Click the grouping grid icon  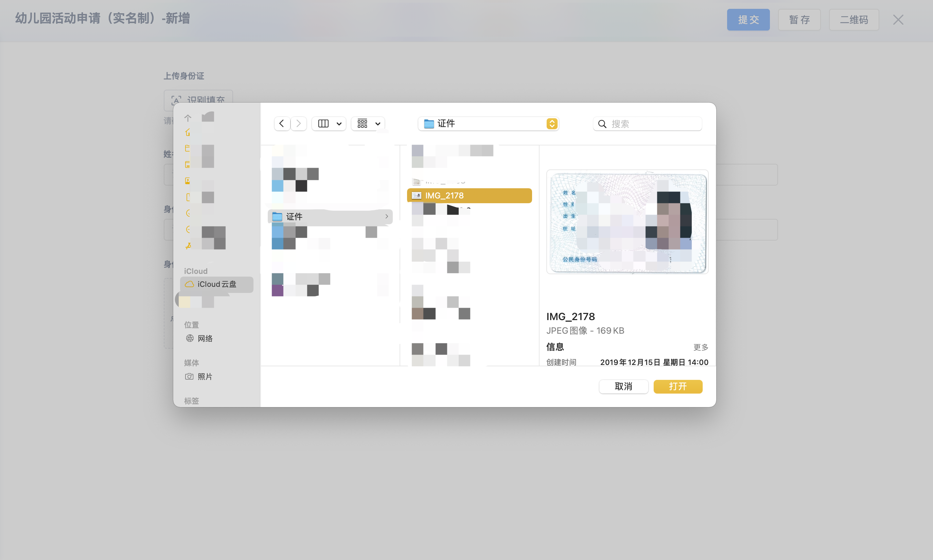[363, 123]
